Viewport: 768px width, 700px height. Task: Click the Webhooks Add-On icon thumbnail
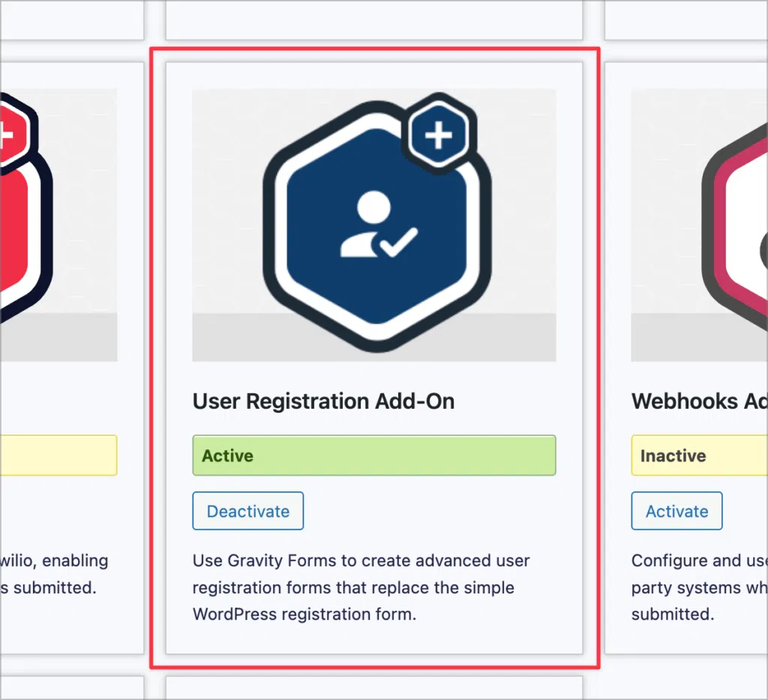point(700,225)
